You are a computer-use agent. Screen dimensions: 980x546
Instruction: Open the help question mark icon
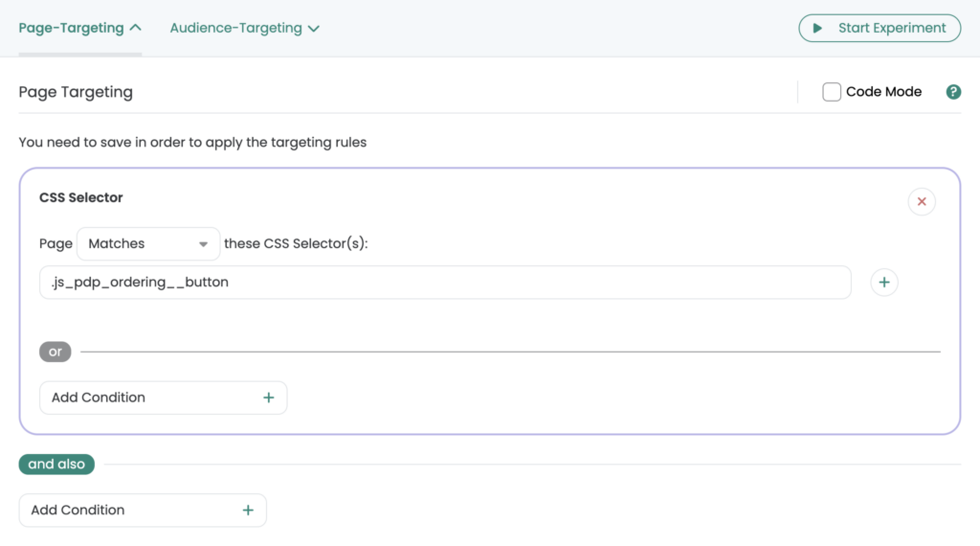coord(953,92)
